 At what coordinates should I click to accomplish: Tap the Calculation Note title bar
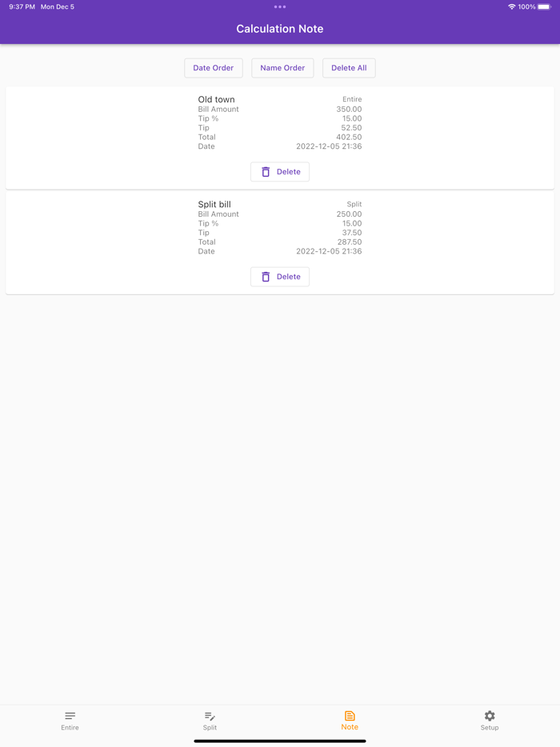(280, 28)
